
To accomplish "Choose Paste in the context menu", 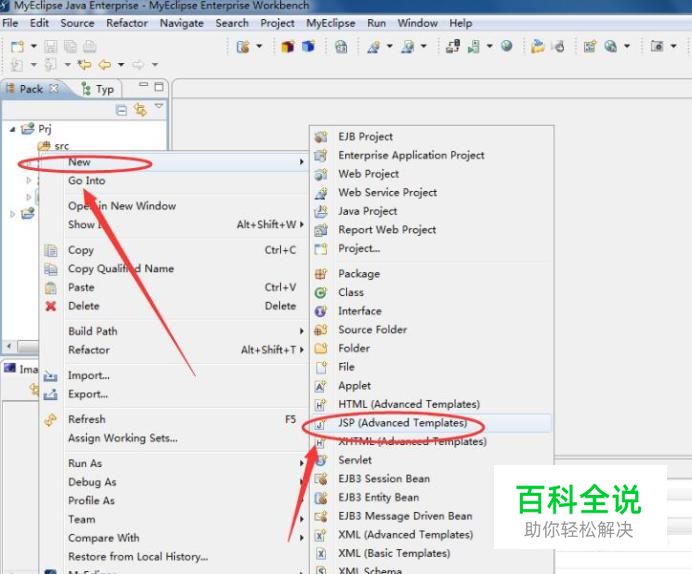I will 174,287.
